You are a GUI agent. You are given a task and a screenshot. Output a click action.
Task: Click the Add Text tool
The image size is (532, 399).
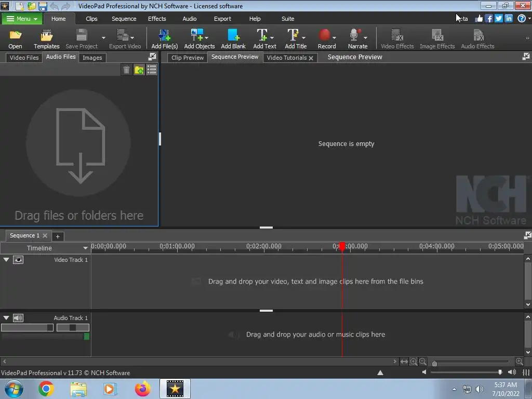pos(262,35)
